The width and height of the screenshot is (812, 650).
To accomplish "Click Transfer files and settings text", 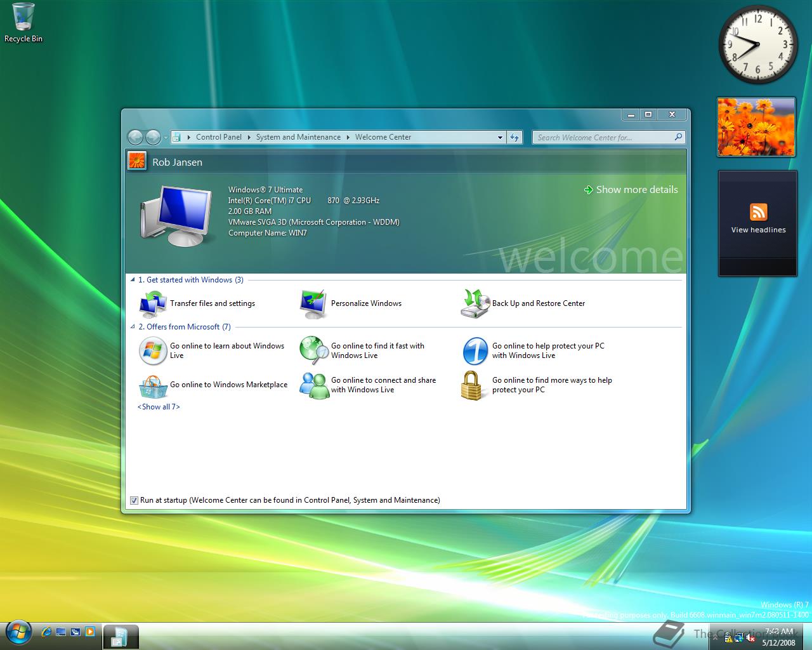I will click(x=213, y=303).
